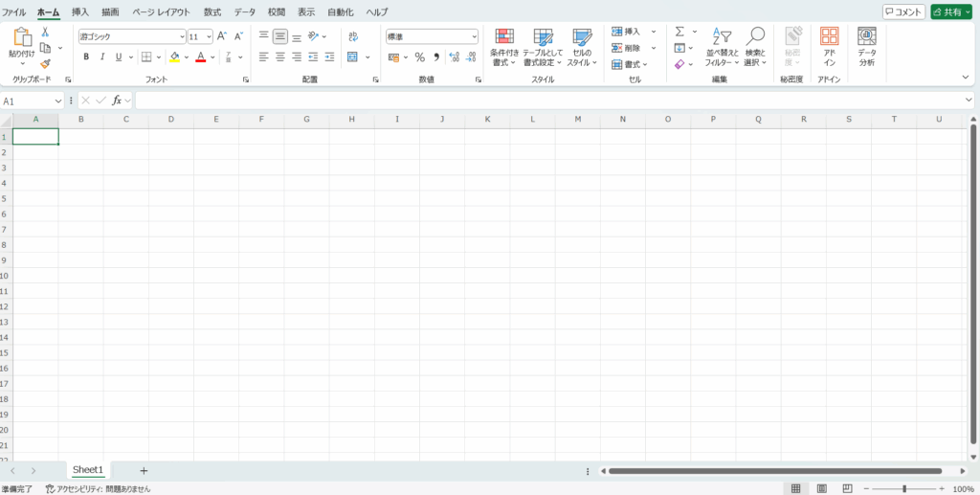Toggle bottom vertical alignment
Screen dimensions: 980x495
[297, 36]
